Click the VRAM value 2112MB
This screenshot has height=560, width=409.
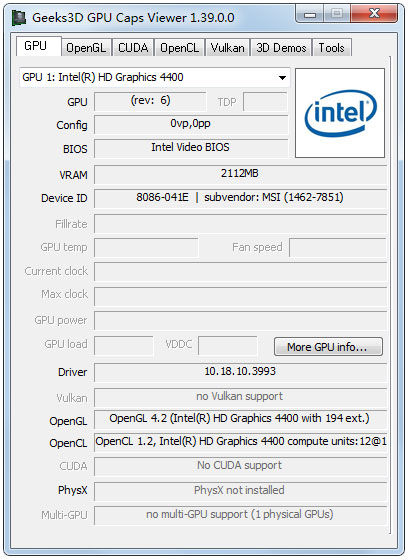(240, 174)
